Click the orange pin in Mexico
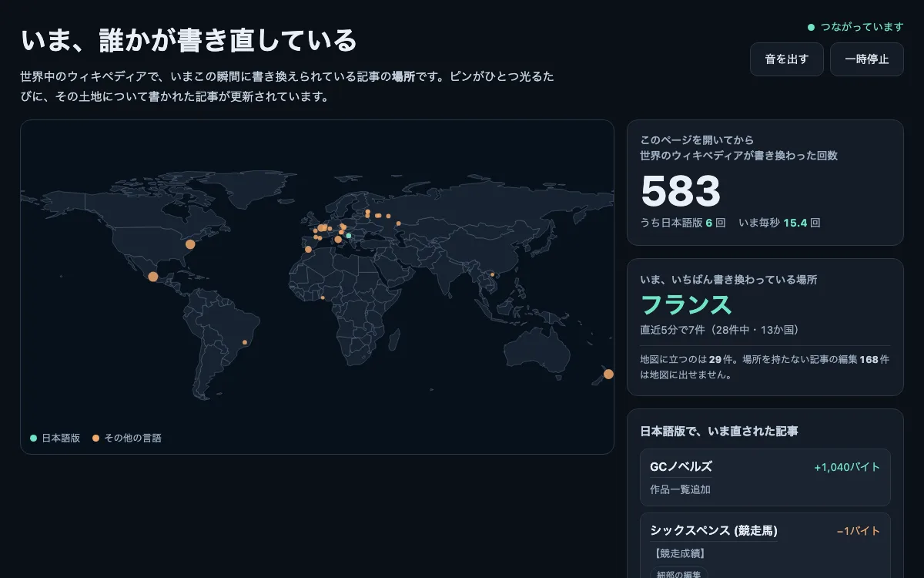Image resolution: width=924 pixels, height=578 pixels. tap(153, 277)
